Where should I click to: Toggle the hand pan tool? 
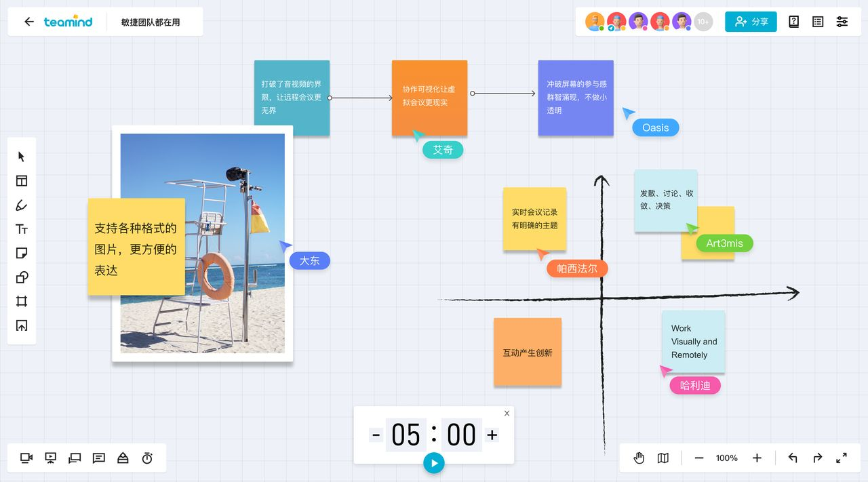639,458
